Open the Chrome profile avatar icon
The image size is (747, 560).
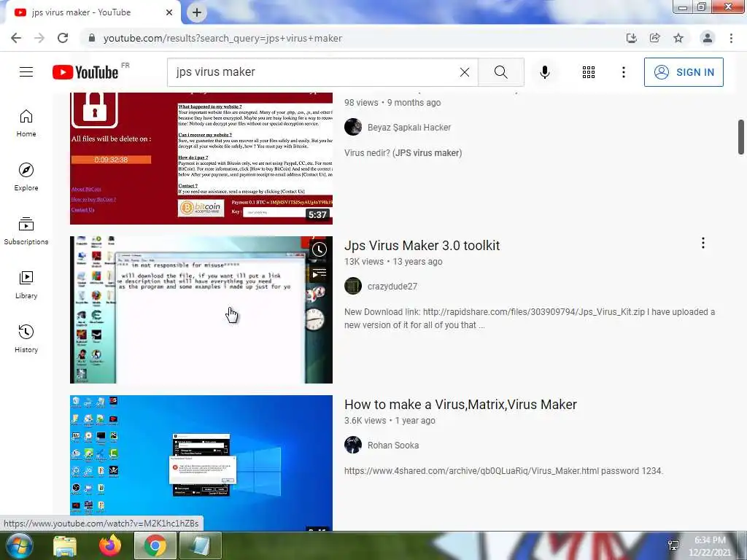click(708, 38)
